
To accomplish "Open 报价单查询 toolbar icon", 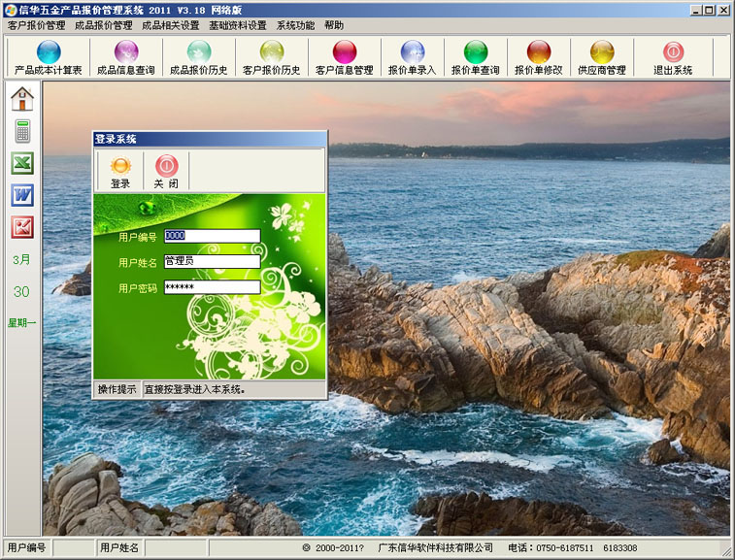I will click(x=476, y=52).
